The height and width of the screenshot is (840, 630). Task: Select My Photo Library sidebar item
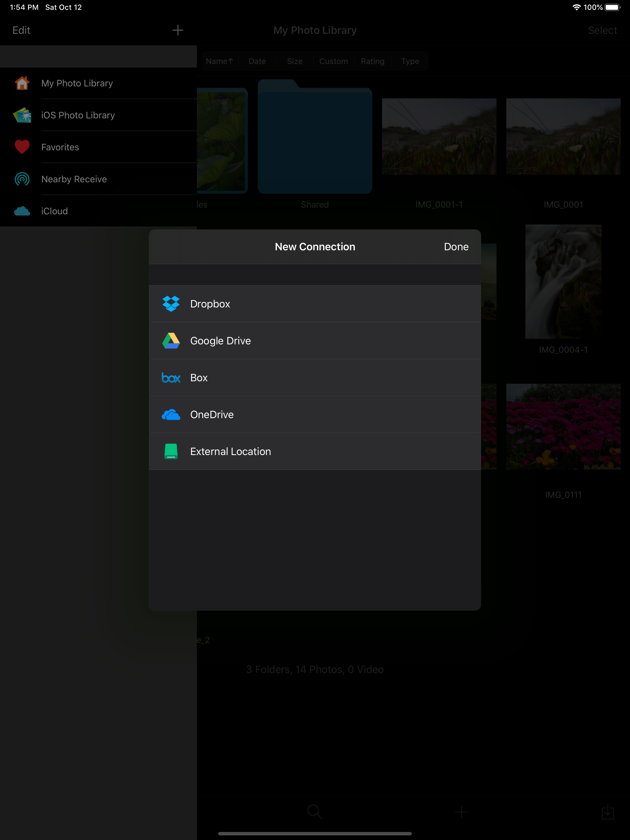(x=77, y=83)
